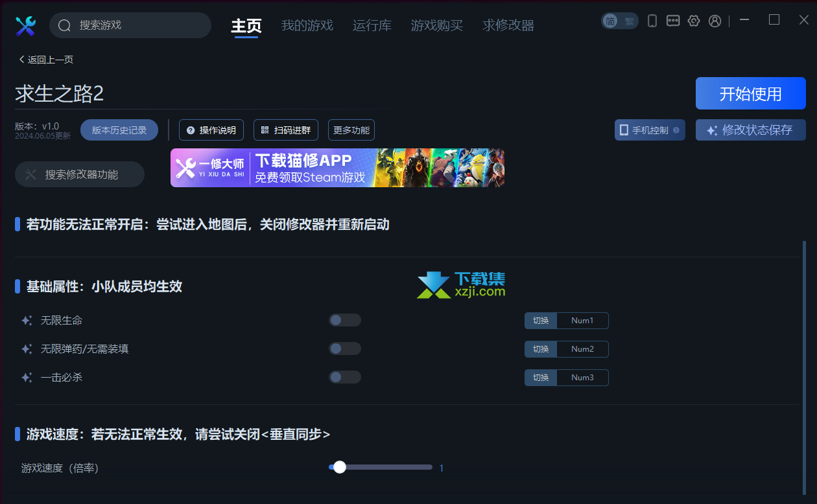Click 切换 button for Num2 hotkey
The image size is (817, 504).
click(x=541, y=349)
